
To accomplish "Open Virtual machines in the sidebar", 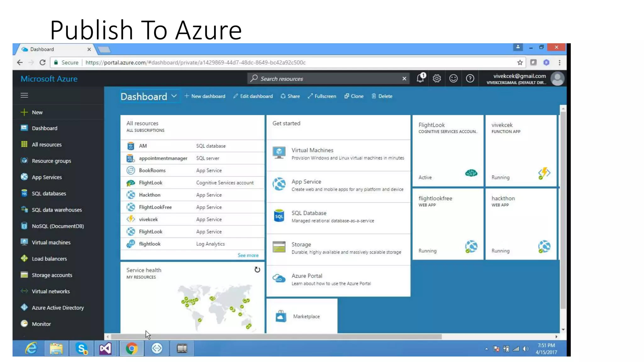I will tap(58, 243).
